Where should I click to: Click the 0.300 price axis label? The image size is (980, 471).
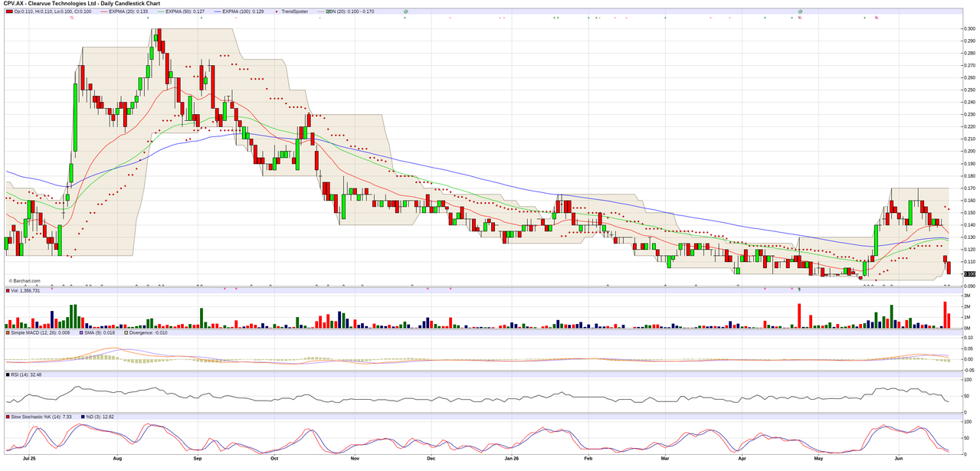pyautogui.click(x=969, y=29)
